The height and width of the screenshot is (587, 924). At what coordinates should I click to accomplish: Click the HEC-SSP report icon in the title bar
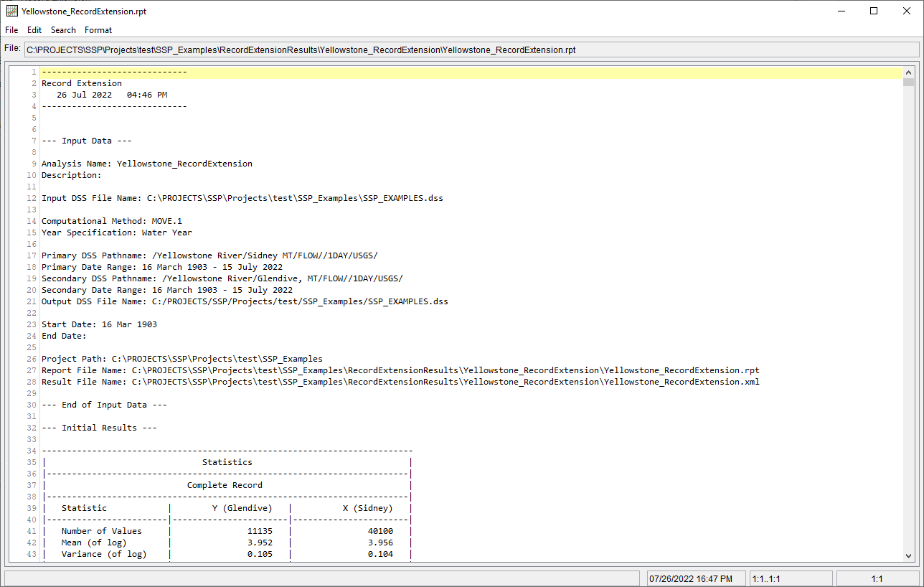click(11, 11)
